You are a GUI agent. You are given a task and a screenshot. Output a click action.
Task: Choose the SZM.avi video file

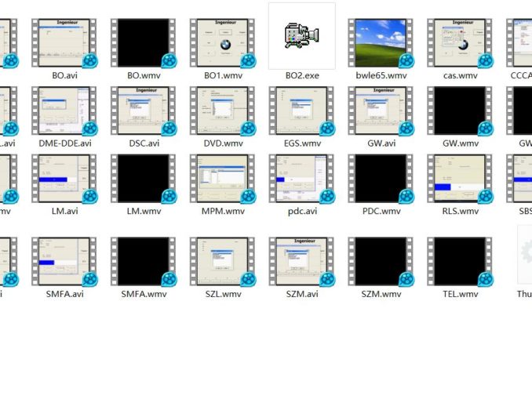[x=302, y=262]
